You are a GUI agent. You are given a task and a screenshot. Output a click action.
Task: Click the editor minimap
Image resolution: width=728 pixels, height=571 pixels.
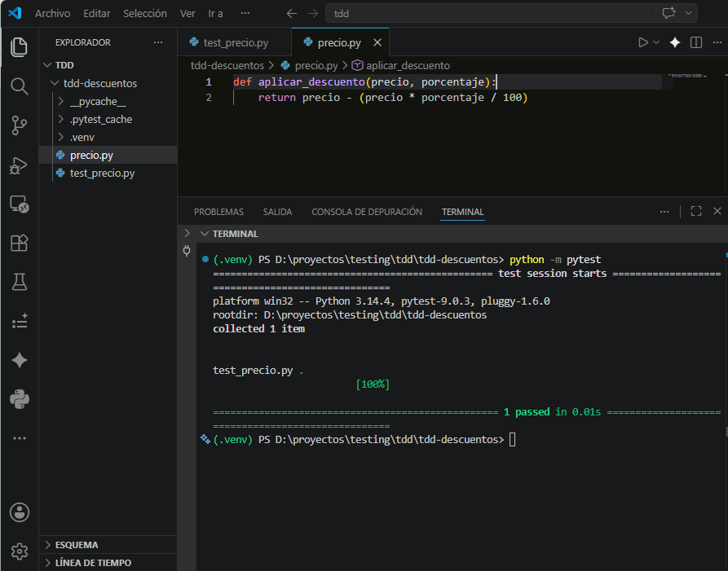click(688, 76)
